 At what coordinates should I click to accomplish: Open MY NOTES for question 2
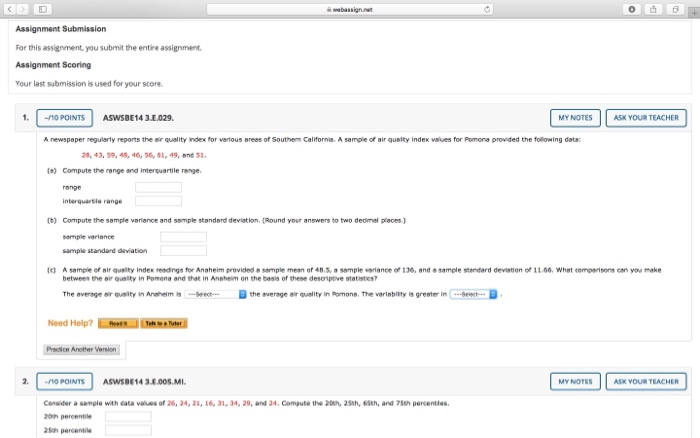pos(575,382)
